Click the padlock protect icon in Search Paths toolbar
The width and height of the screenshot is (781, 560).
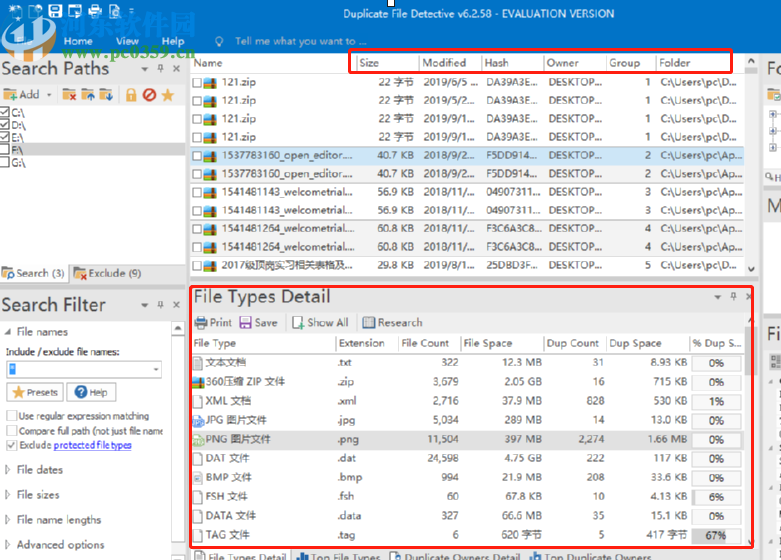click(131, 94)
